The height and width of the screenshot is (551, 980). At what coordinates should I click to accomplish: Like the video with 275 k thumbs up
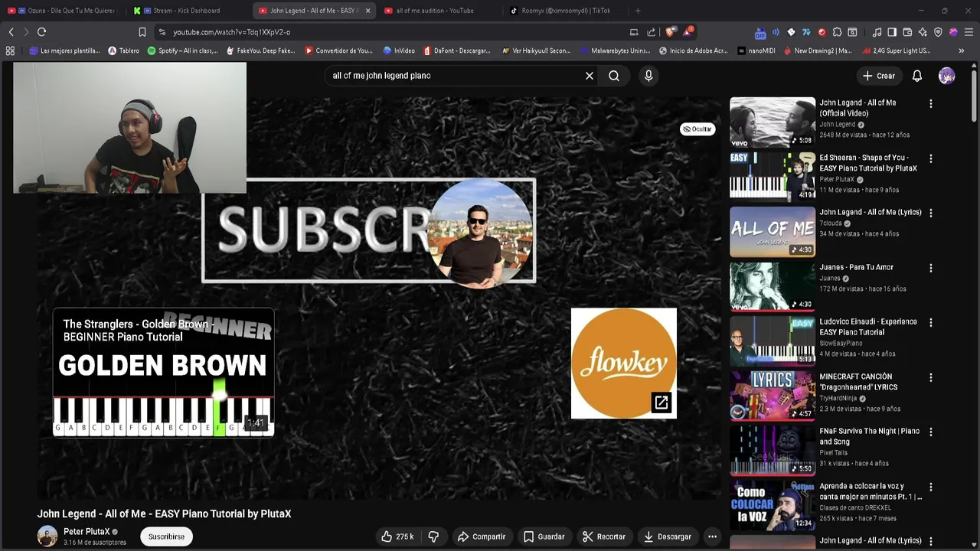click(397, 536)
